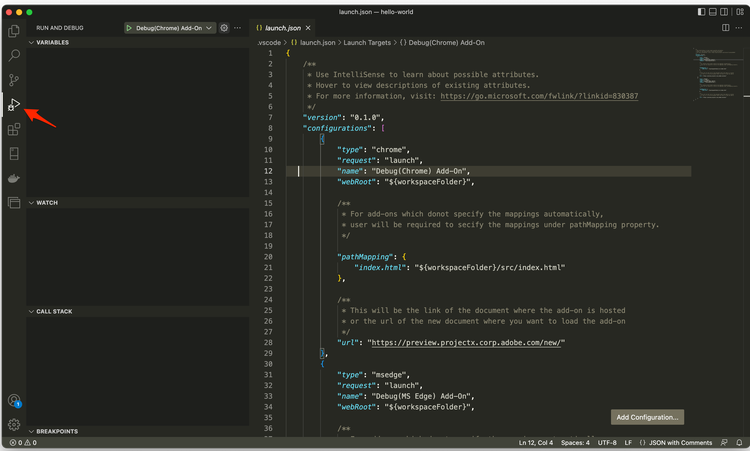This screenshot has width=750, height=451.
Task: Click Spaces: 4 indentation status item
Action: point(575,443)
